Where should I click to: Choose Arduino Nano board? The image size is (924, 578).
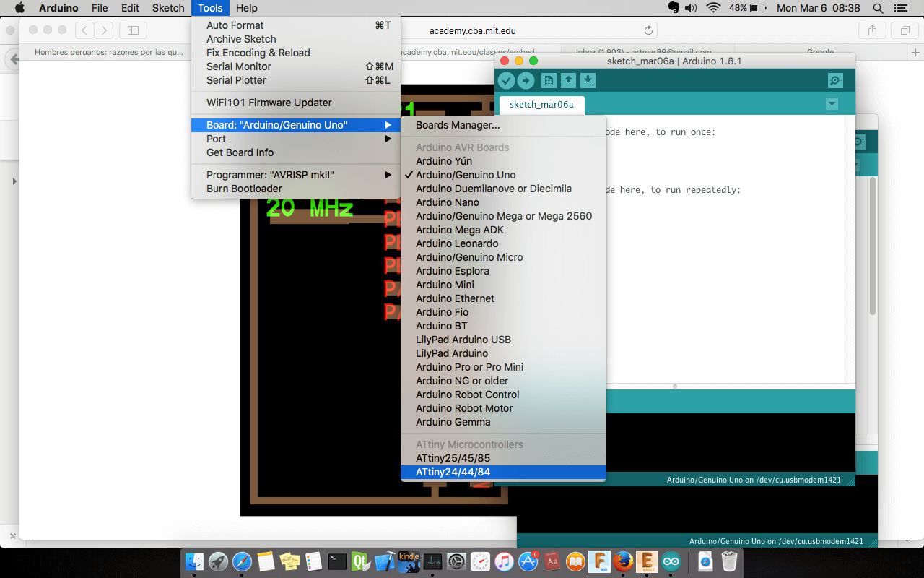point(503,202)
